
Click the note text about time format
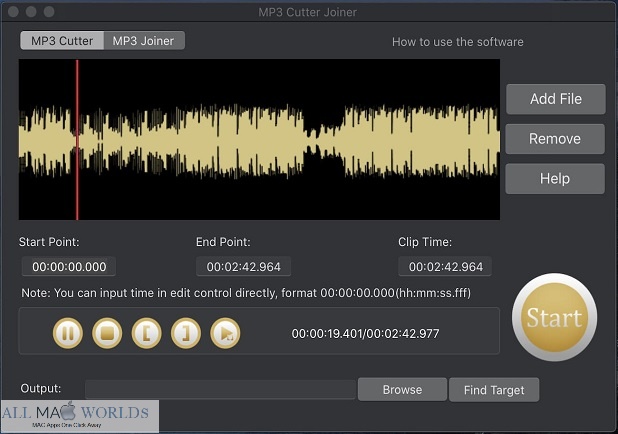click(x=246, y=293)
